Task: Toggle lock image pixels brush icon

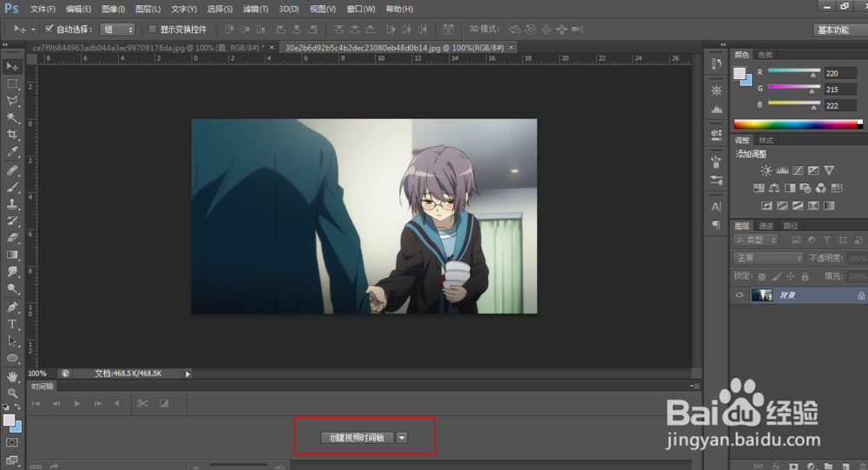Action: (777, 276)
